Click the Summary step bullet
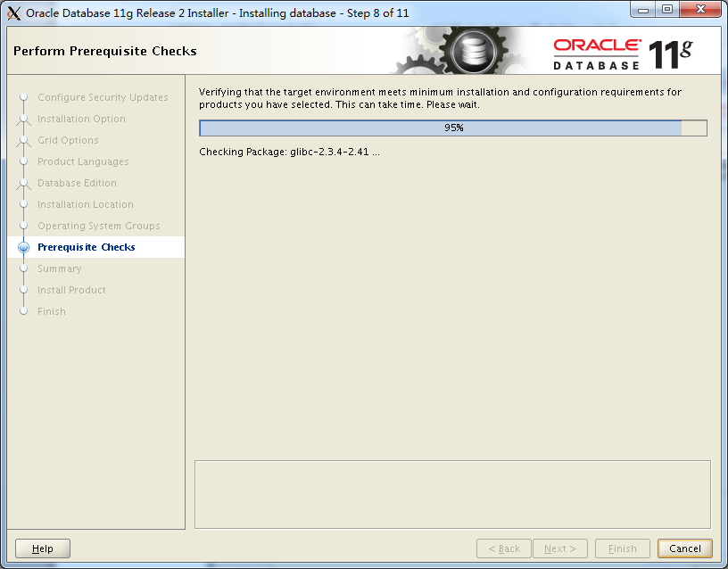 point(24,268)
